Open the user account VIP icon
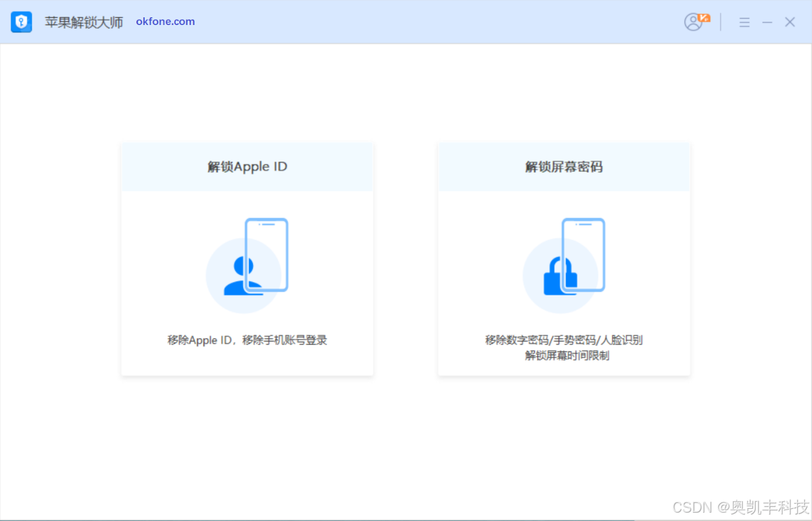The width and height of the screenshot is (812, 521). 697,22
